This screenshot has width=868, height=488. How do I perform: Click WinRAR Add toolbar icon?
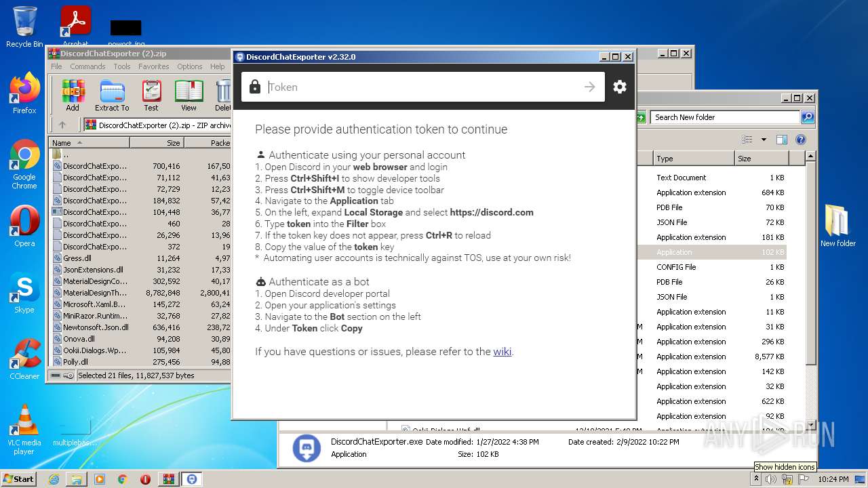click(x=73, y=95)
